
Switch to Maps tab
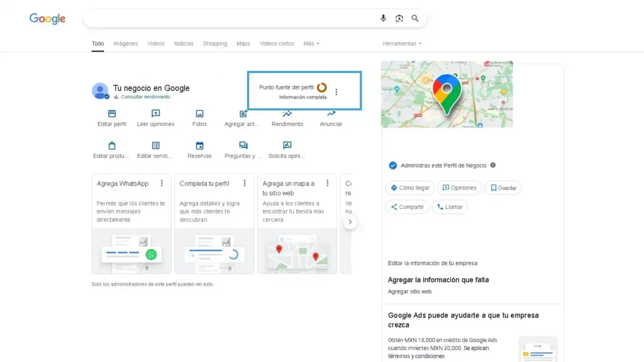coord(243,43)
